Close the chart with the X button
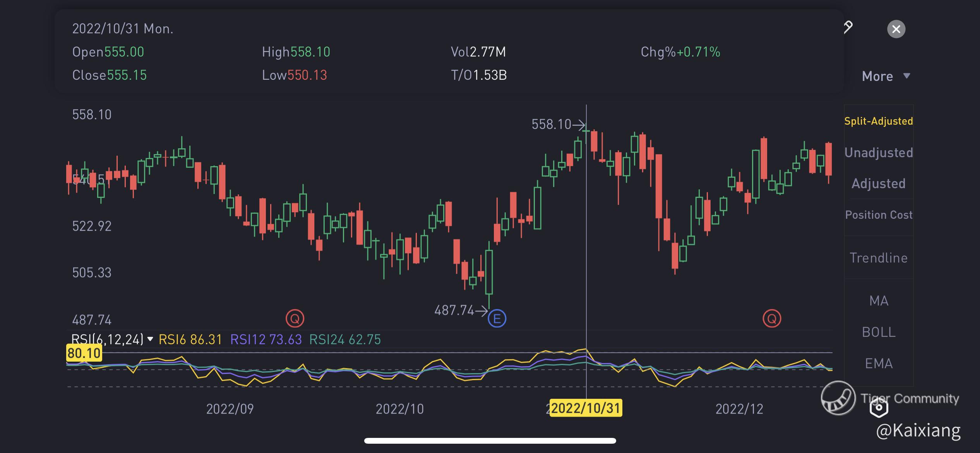980x453 pixels. 896,29
